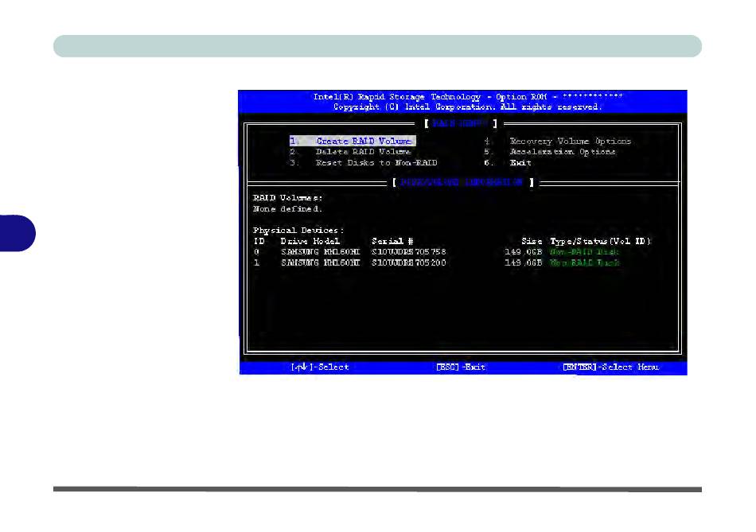Click Non-RAID Disk status of disk 0
The height and width of the screenshot is (532, 756).
585,251
